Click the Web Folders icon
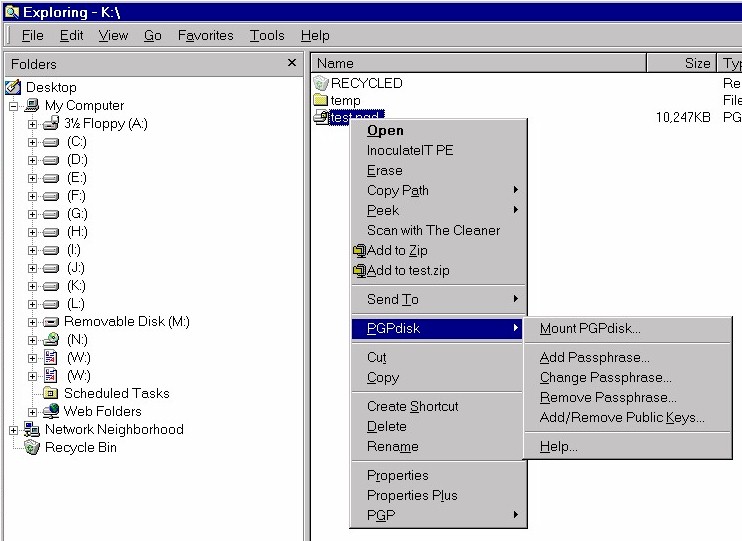Screen dimensions: 742x541 tap(51, 411)
